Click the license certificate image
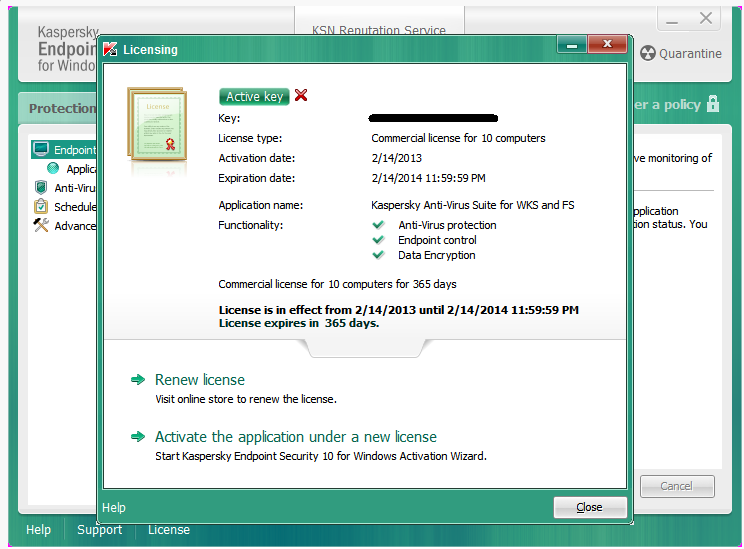This screenshot has width=744, height=549. click(x=157, y=124)
